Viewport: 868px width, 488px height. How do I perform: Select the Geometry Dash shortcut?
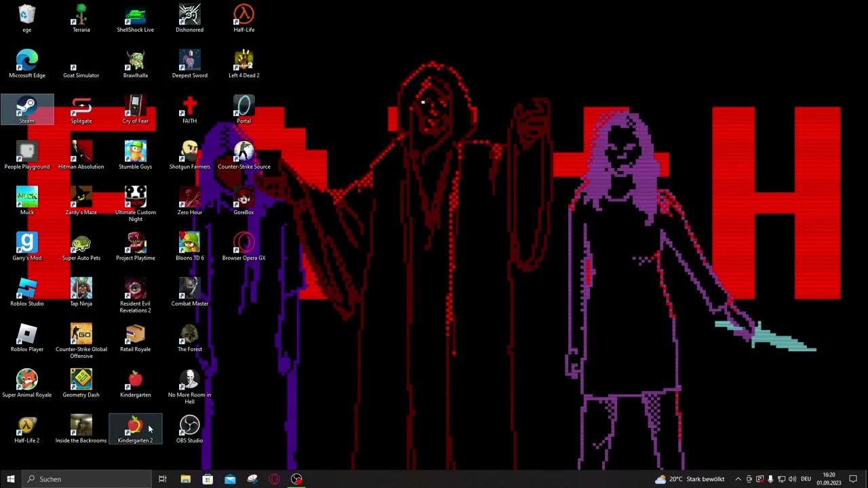81,383
